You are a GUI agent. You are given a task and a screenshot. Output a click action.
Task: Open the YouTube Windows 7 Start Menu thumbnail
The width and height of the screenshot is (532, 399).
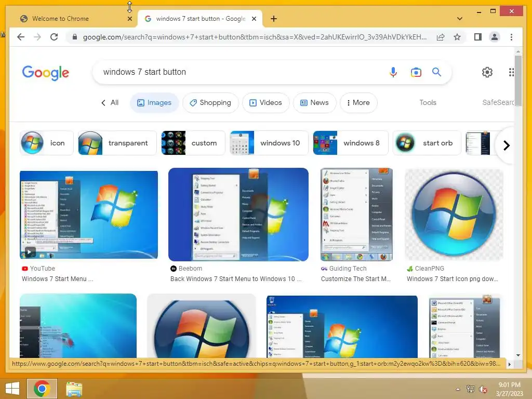tap(88, 215)
